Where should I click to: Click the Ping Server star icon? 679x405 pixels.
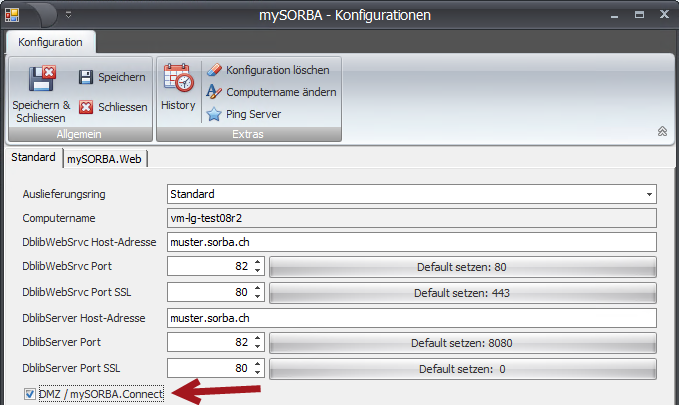(x=214, y=114)
